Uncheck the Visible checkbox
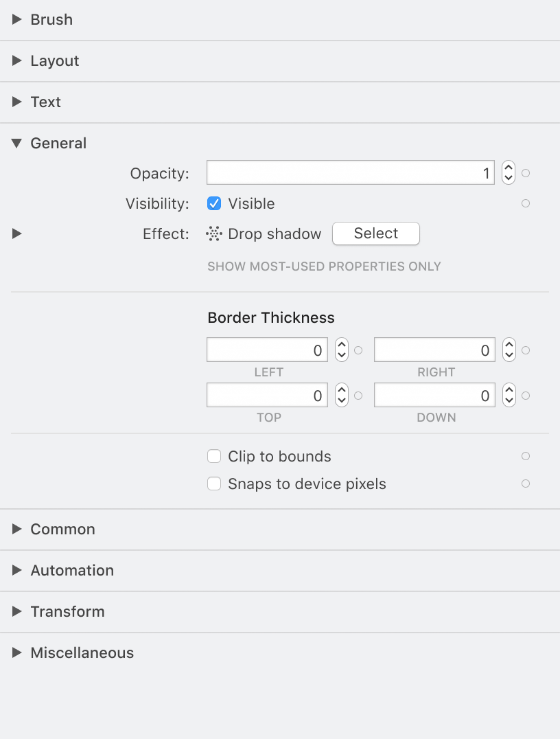Image resolution: width=560 pixels, height=739 pixels. point(214,203)
